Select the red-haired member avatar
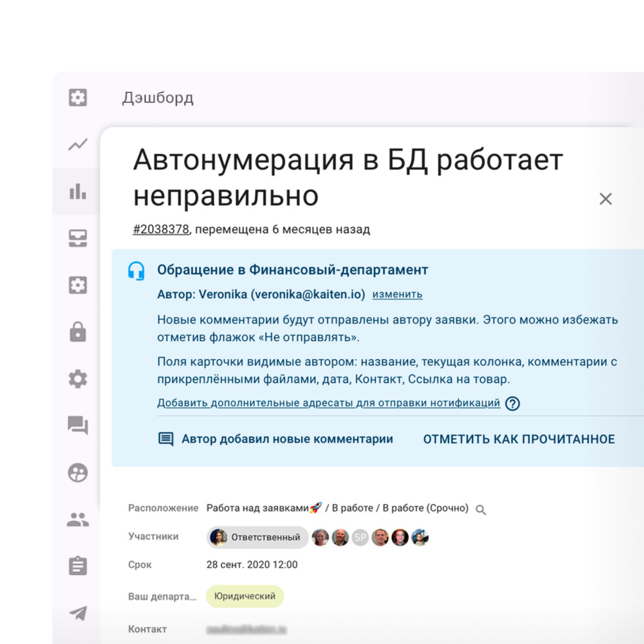This screenshot has height=644, width=644. click(400, 537)
